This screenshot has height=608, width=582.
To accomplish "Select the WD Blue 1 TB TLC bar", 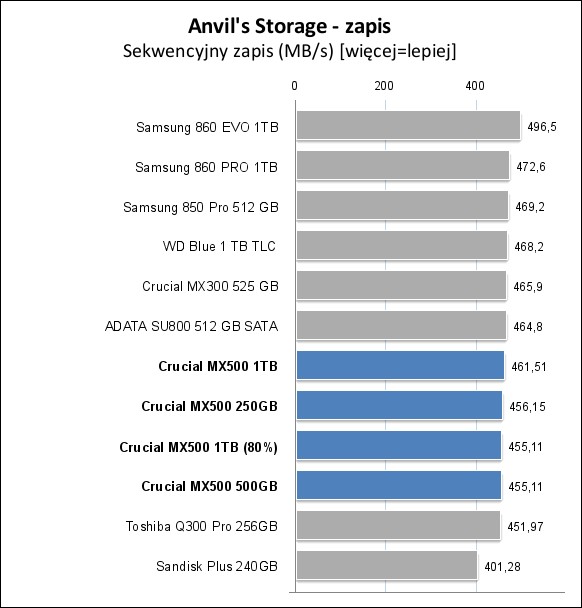I will point(402,245).
